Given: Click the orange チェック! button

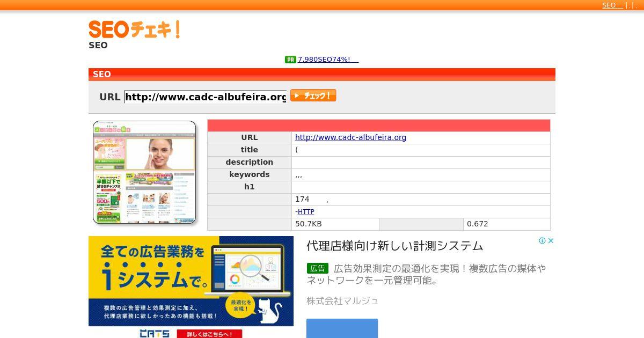Looking at the screenshot, I should pyautogui.click(x=313, y=95).
